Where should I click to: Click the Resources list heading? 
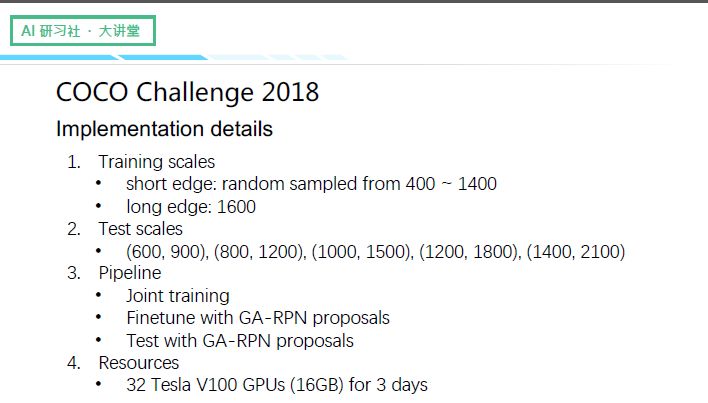pyautogui.click(x=139, y=362)
